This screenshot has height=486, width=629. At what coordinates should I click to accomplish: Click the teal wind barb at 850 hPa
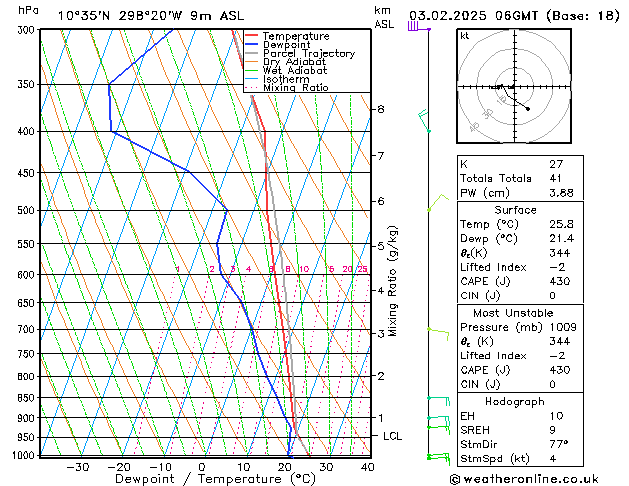438,401
